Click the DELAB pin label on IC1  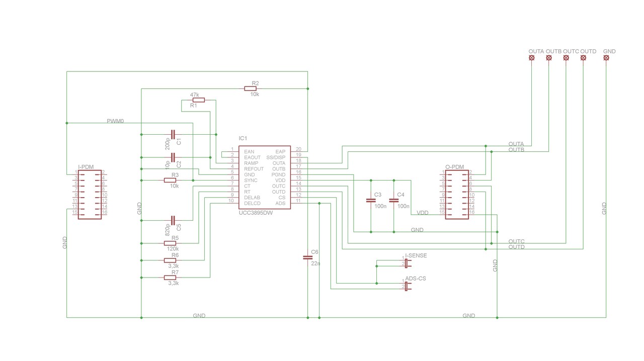pyautogui.click(x=252, y=198)
